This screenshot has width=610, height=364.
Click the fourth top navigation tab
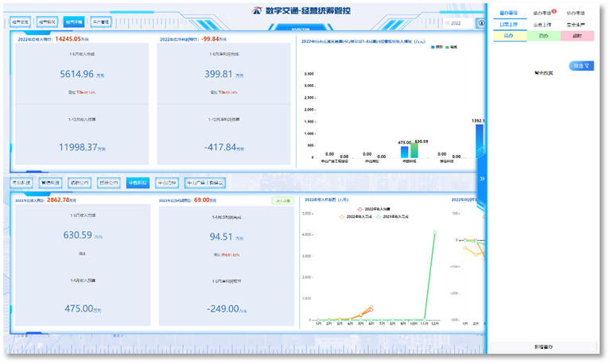coord(101,22)
